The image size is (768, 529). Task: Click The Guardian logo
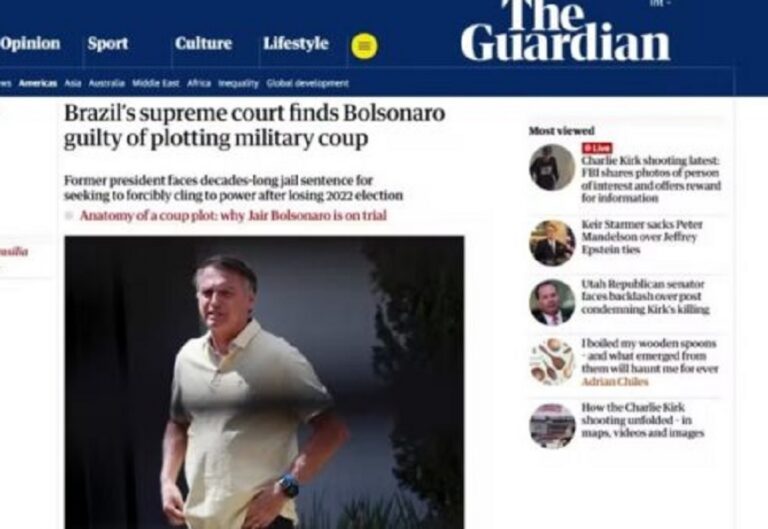click(x=565, y=30)
